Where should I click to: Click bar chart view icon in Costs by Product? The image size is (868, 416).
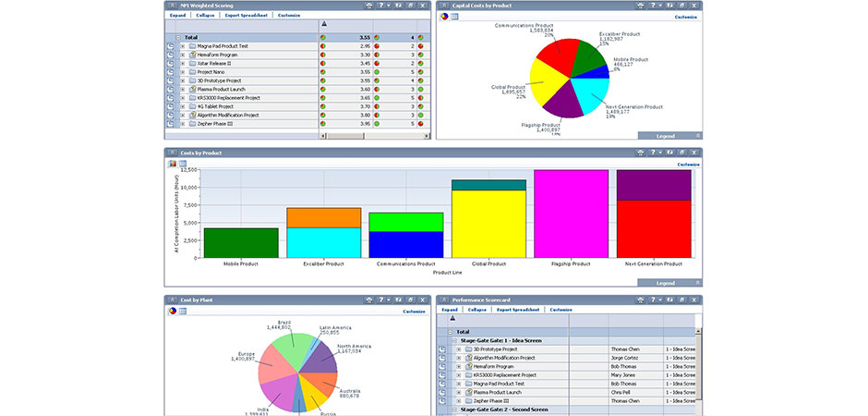click(172, 164)
